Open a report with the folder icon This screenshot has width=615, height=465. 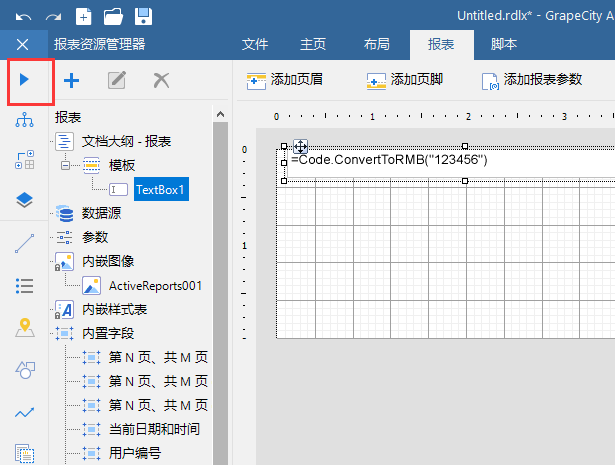[113, 17]
